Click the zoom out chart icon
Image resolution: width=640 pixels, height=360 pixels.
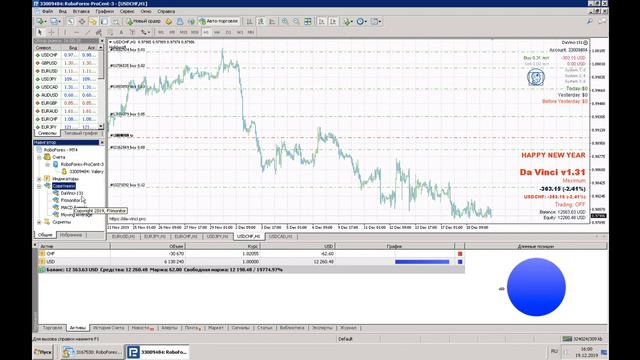(296, 21)
